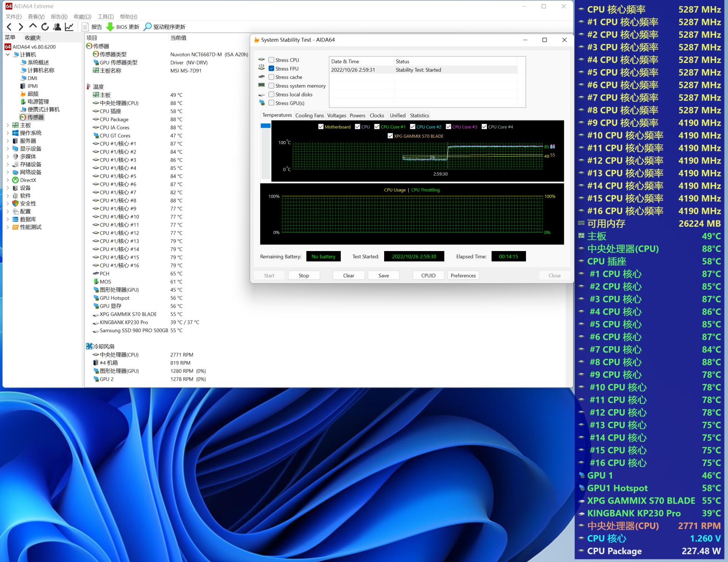Enable the Stress CPU checkbox
This screenshot has height=562, width=728.
pyautogui.click(x=271, y=60)
